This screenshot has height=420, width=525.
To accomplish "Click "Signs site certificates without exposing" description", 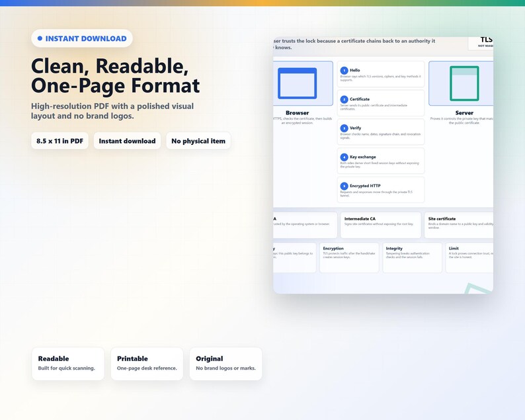I will 379,224.
